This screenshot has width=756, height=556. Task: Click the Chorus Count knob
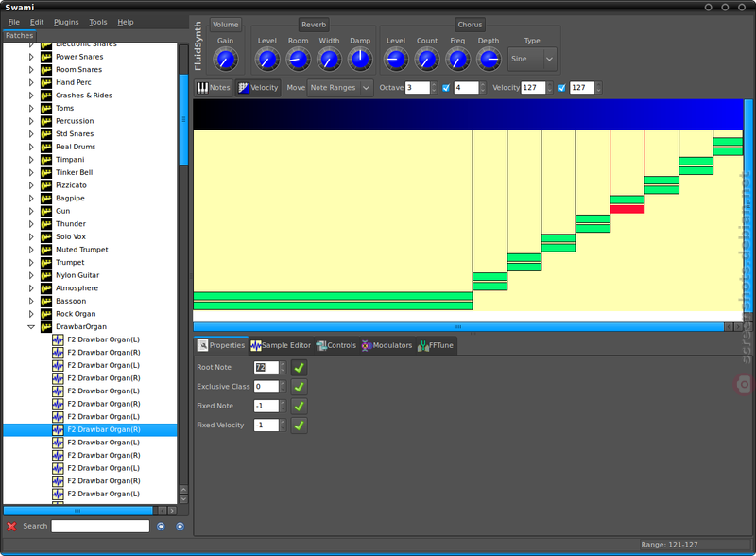pos(427,60)
